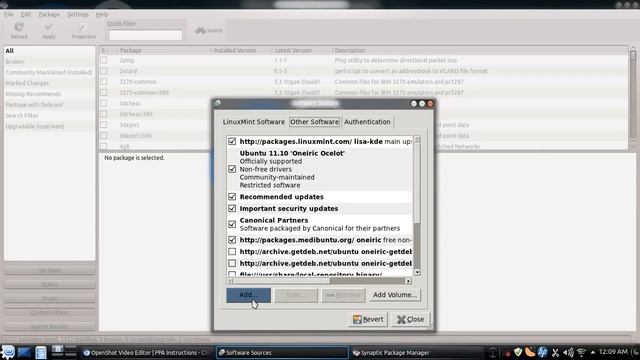Close the Software Sources dialog via Close button
640x360 pixels.
[x=410, y=319]
